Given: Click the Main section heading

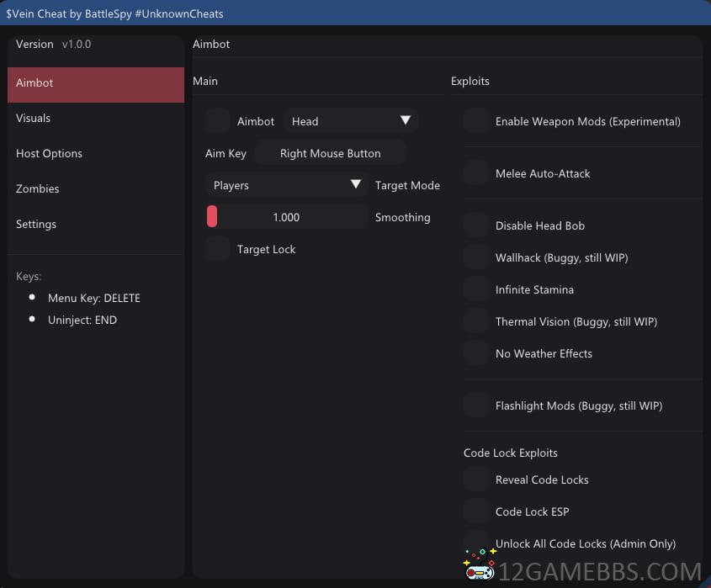Looking at the screenshot, I should click(x=205, y=81).
